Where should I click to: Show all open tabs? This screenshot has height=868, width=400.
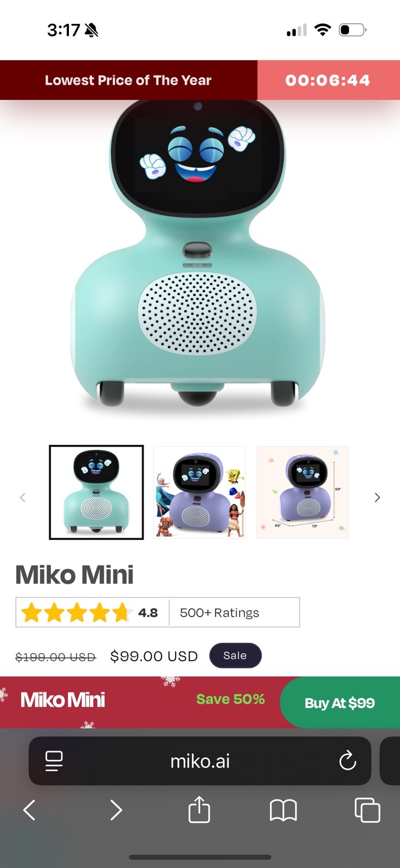pyautogui.click(x=367, y=810)
